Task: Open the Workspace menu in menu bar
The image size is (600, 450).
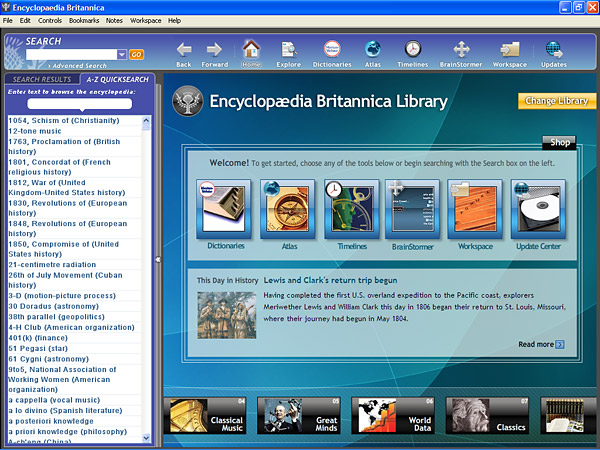Action: pos(145,21)
